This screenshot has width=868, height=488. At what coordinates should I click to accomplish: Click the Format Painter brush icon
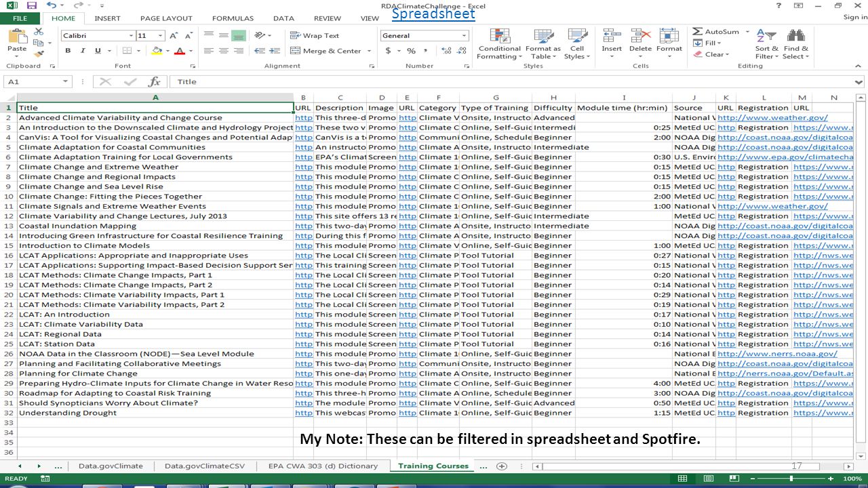38,54
